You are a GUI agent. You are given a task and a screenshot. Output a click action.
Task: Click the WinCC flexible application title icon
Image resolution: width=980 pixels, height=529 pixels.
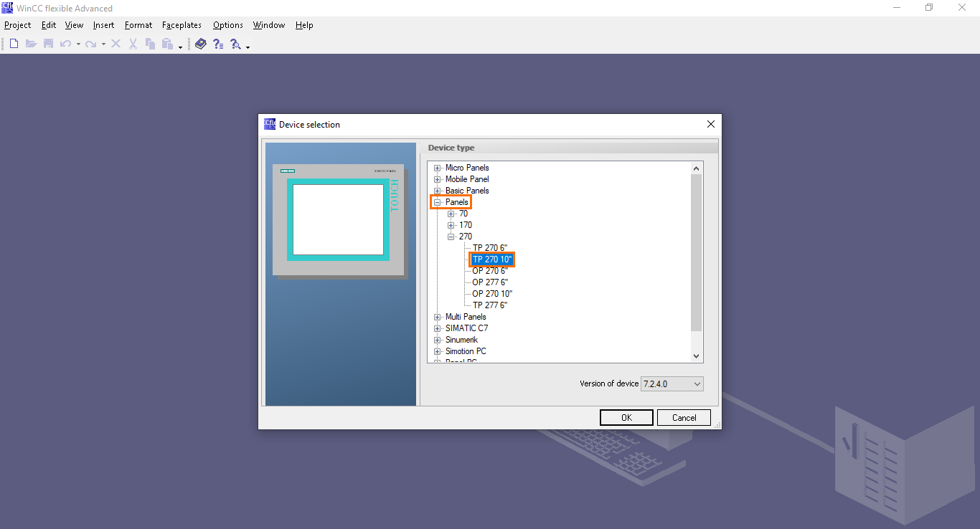[x=7, y=8]
